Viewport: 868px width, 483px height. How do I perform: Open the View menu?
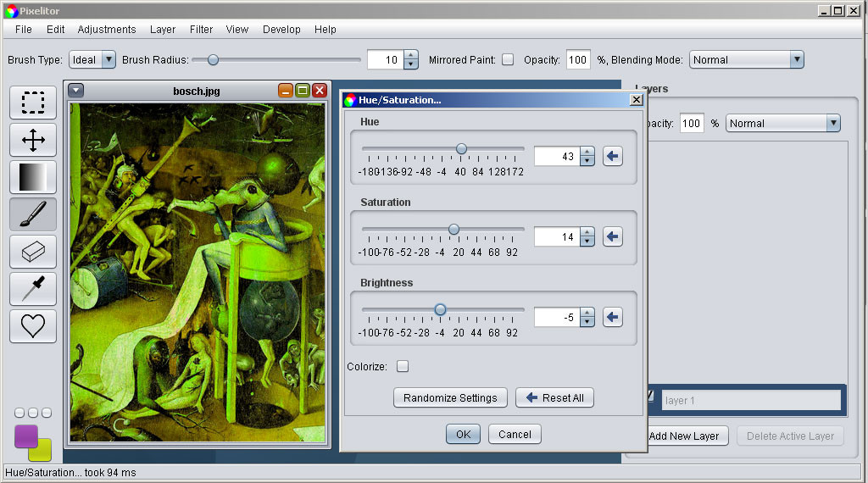237,30
